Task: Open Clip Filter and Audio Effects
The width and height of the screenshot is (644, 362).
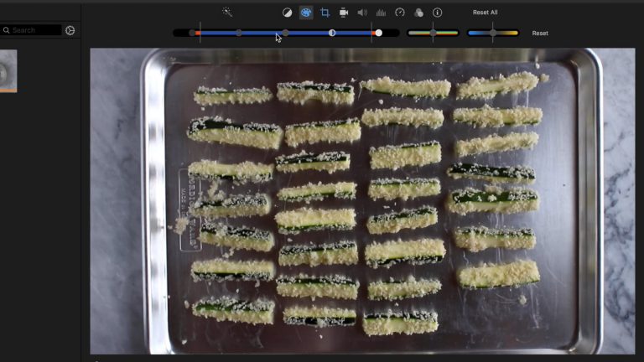Action: point(418,13)
